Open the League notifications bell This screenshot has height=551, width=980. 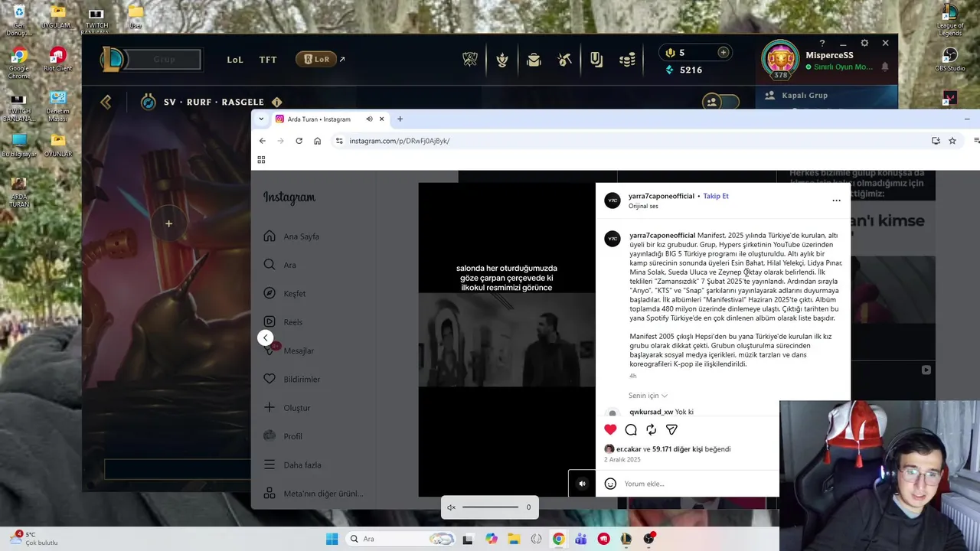point(885,67)
